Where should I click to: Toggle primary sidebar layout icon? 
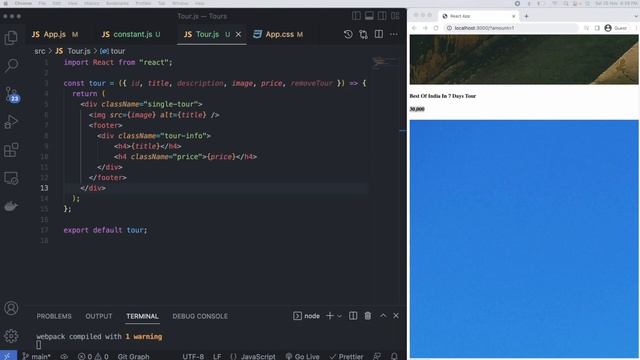pos(356,16)
